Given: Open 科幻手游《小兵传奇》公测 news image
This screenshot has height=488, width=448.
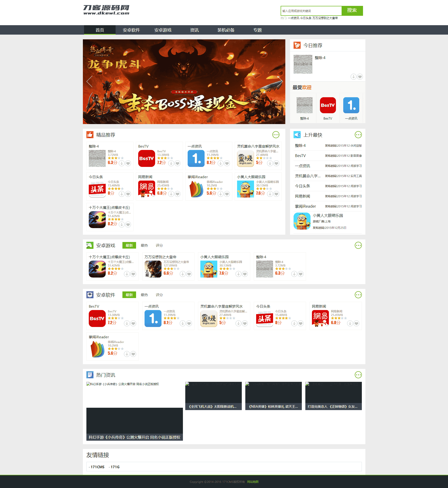Looking at the screenshot, I should point(135,411).
